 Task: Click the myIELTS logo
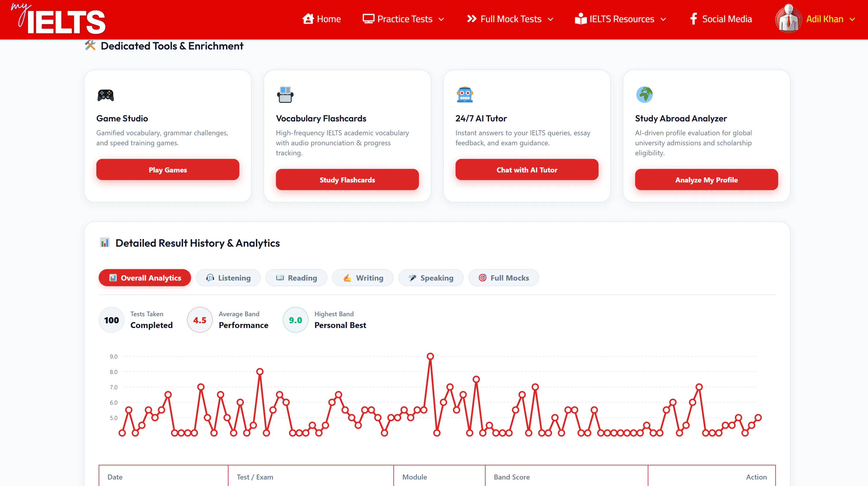[58, 19]
